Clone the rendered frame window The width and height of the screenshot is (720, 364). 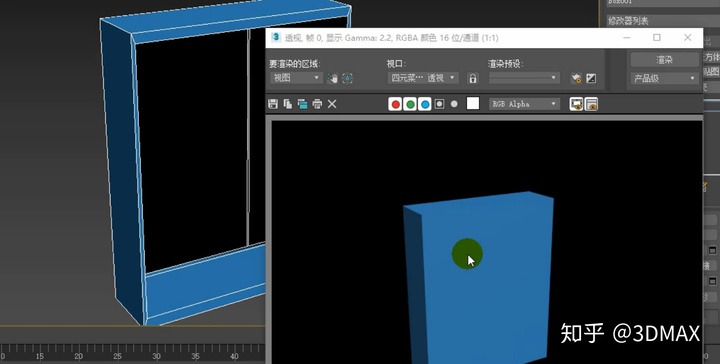(x=302, y=104)
